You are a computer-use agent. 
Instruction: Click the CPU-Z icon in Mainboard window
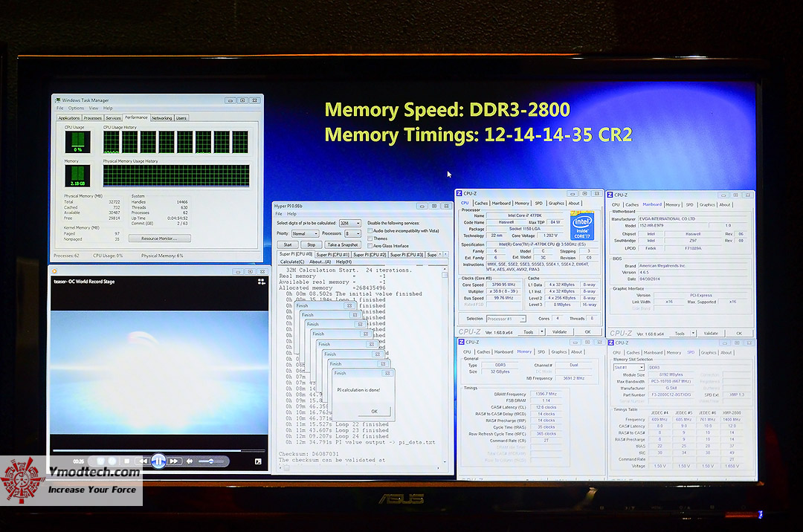tap(610, 195)
